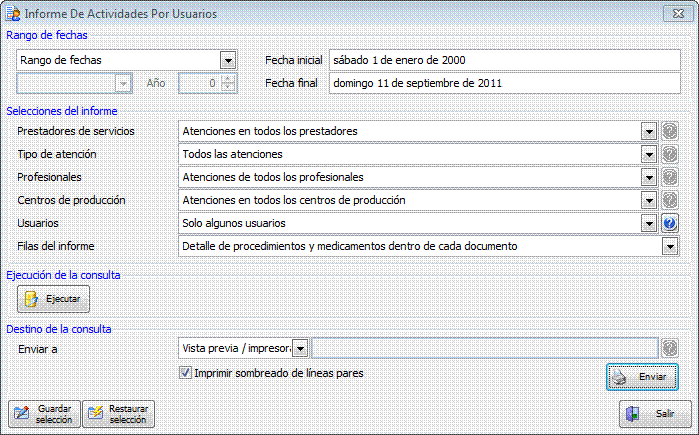Click the Año spinner up arrow
This screenshot has height=435, width=699.
(228, 79)
